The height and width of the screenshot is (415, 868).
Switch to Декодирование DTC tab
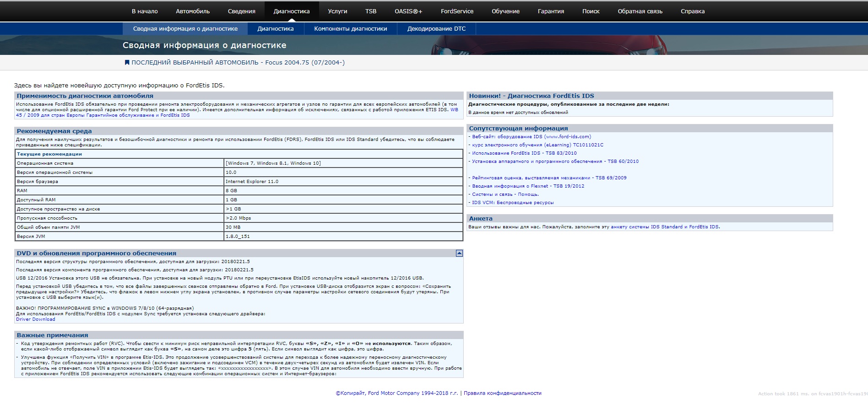[437, 28]
